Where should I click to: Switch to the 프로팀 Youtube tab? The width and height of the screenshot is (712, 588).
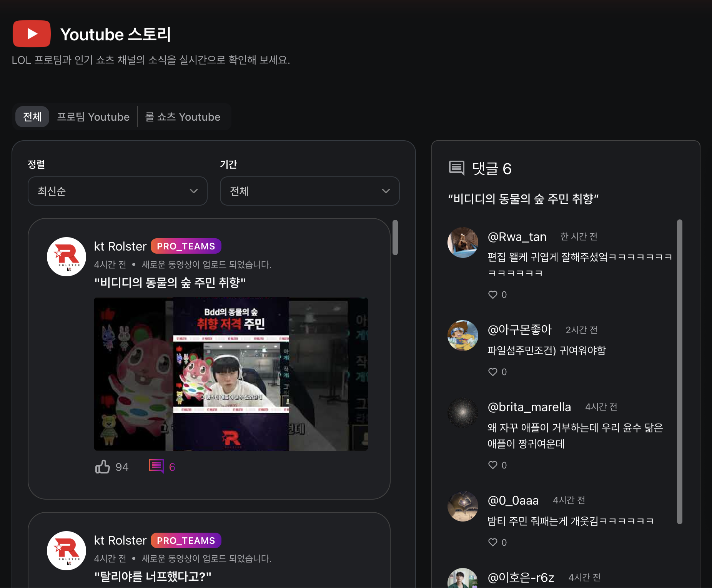[x=93, y=117]
